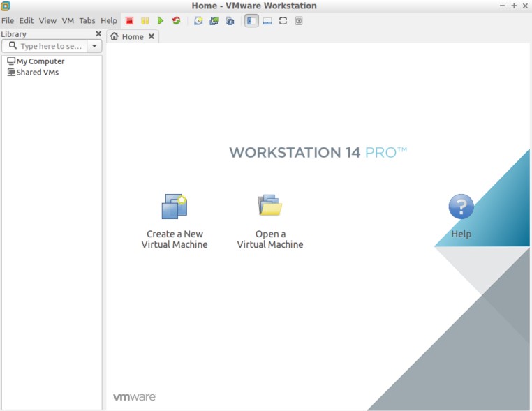Click the Create a New Virtual Machine label
The height and width of the screenshot is (411, 532).
click(x=175, y=239)
